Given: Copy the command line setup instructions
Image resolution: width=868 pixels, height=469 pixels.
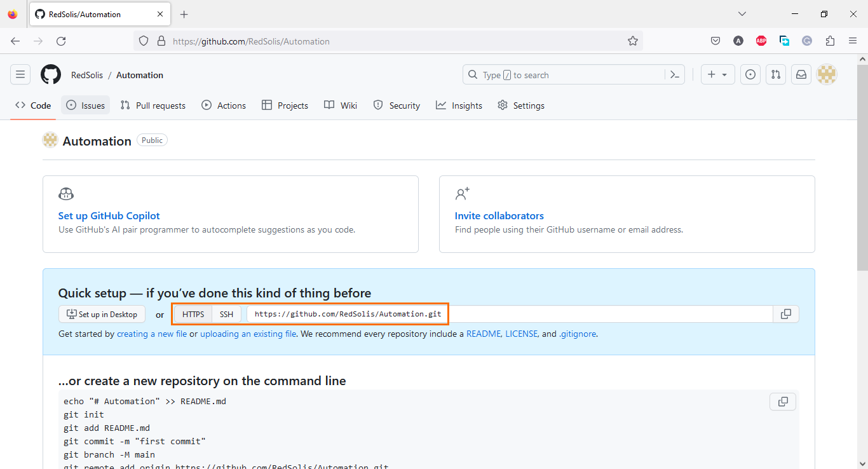Looking at the screenshot, I should (x=782, y=401).
